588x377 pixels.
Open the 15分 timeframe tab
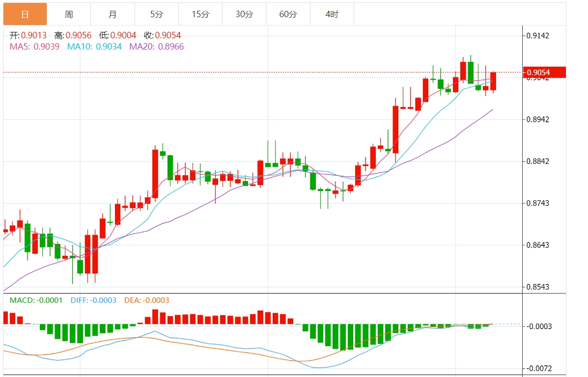(x=200, y=14)
